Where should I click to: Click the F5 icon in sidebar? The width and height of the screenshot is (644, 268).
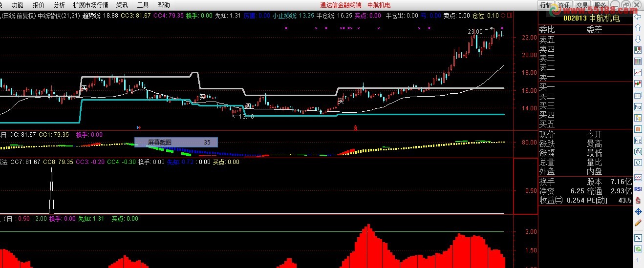[638, 238]
